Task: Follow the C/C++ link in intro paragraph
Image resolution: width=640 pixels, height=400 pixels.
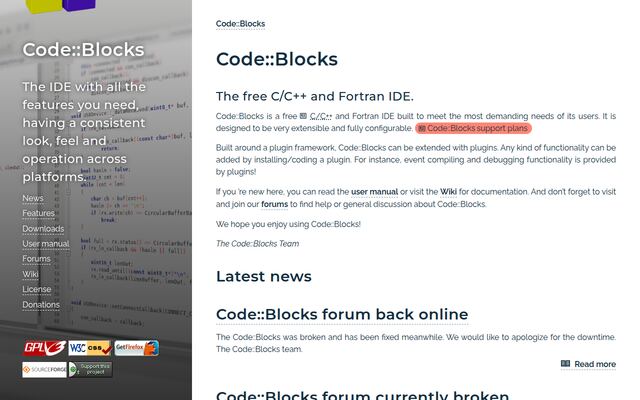Action: click(x=321, y=116)
